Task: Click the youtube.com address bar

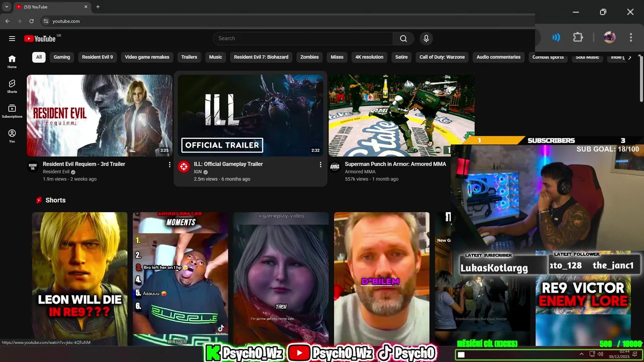Action: click(287, 21)
